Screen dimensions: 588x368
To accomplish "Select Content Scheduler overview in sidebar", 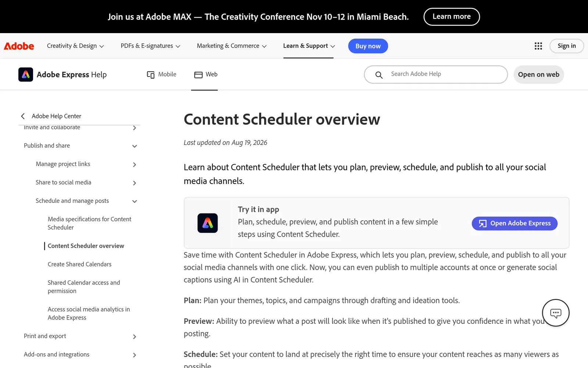I will [86, 246].
